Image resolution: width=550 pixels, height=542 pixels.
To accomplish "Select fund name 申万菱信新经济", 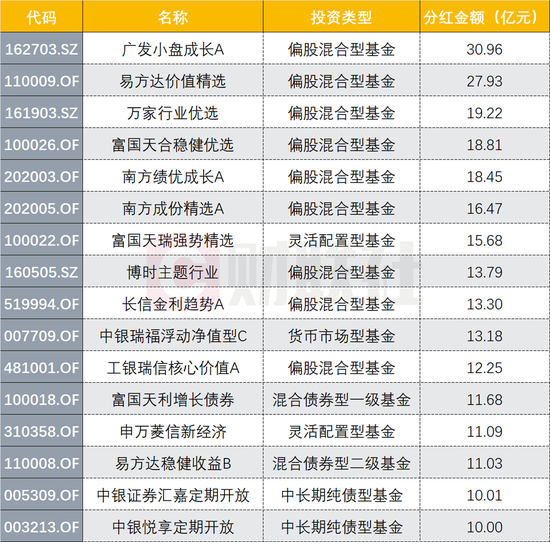I will click(173, 432).
